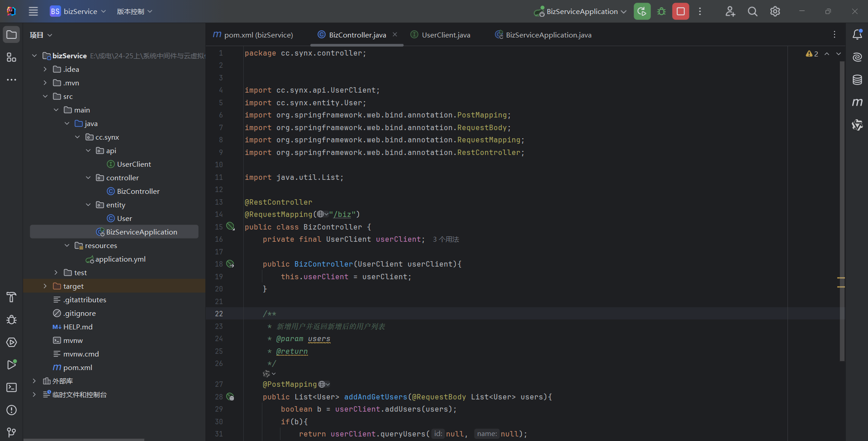Open editor tabs options menu
868x441 pixels.
pyautogui.click(x=835, y=35)
